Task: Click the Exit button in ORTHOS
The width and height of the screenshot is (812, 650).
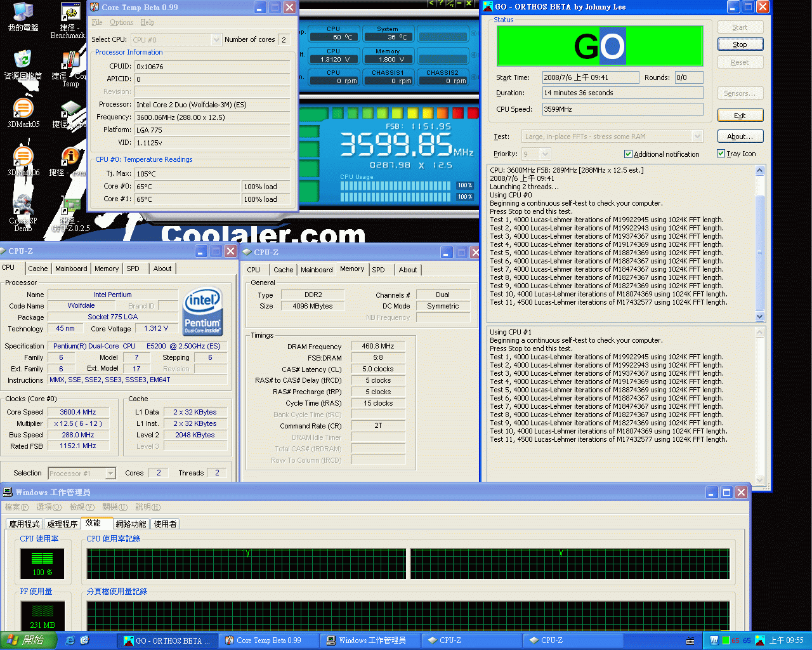Action: point(740,116)
